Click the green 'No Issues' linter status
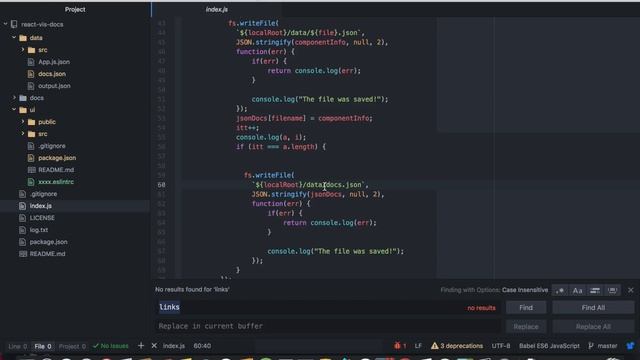 (111, 346)
